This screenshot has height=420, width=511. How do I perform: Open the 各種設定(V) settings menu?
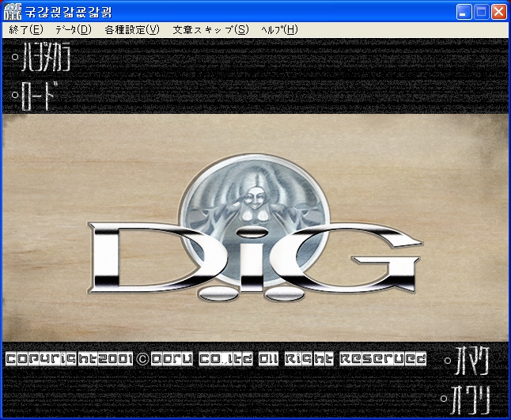click(x=132, y=30)
